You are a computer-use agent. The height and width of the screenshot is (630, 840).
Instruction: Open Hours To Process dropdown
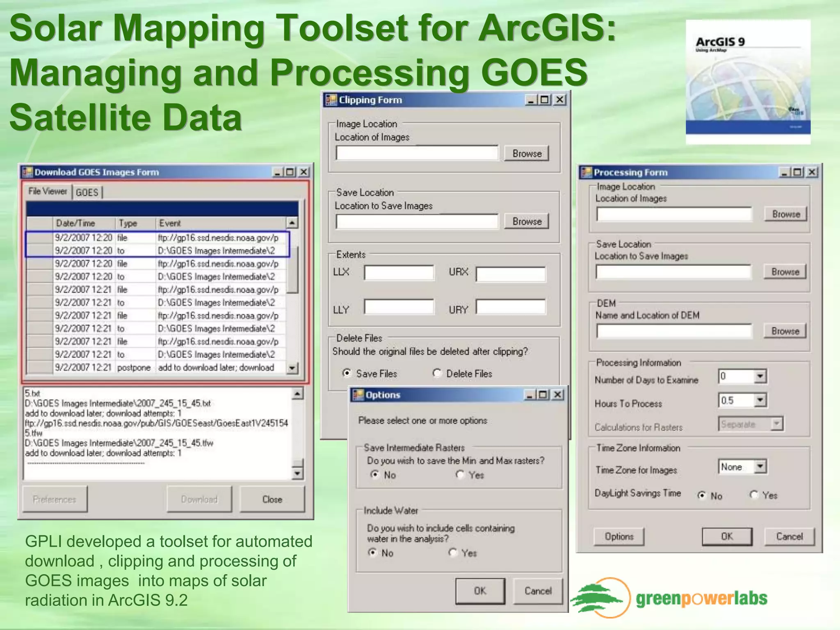point(760,400)
